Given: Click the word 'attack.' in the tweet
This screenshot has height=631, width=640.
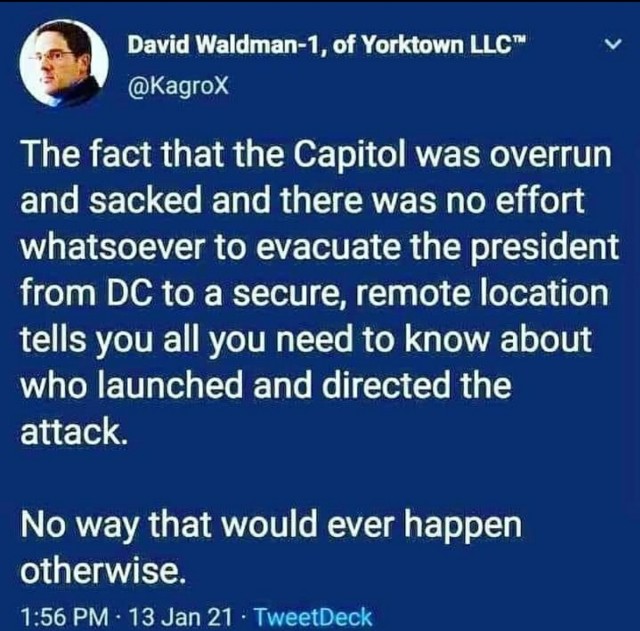Looking at the screenshot, I should (73, 431).
